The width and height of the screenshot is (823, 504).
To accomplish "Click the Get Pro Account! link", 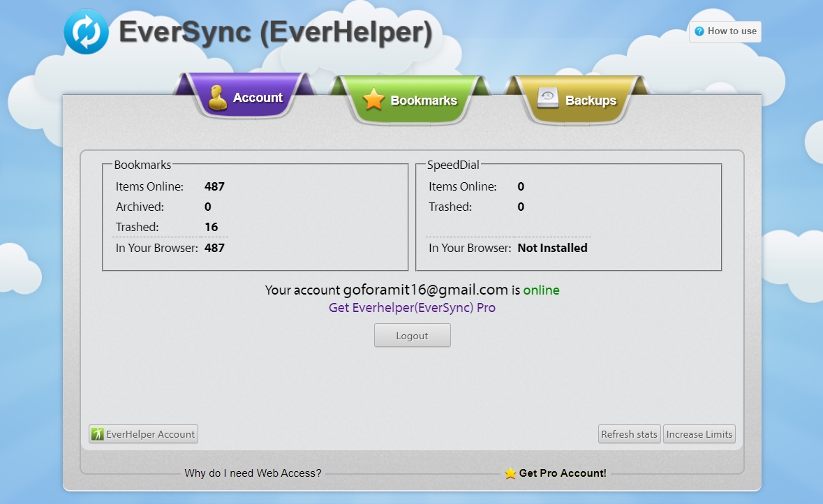I will click(563, 473).
